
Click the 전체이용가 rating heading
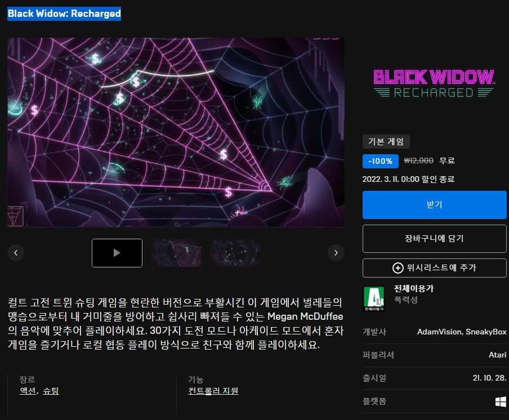[414, 289]
